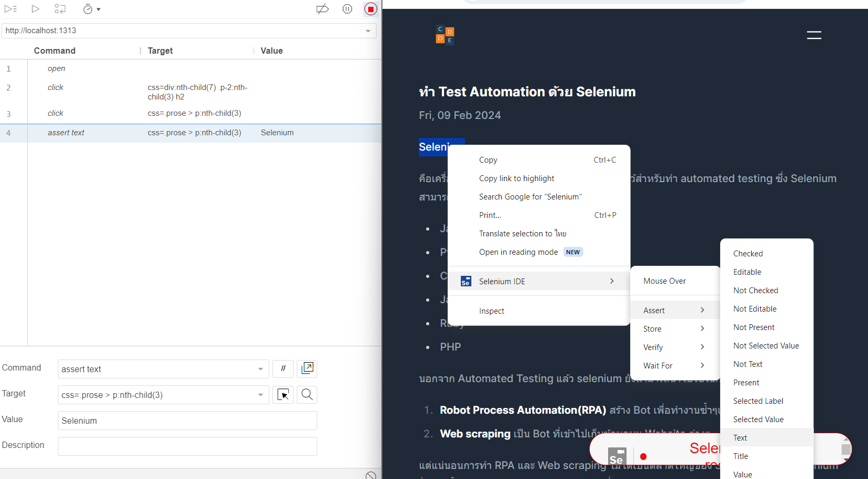Image resolution: width=868 pixels, height=479 pixels.
Task: Select Translate selection to ไทย
Action: coord(539,234)
